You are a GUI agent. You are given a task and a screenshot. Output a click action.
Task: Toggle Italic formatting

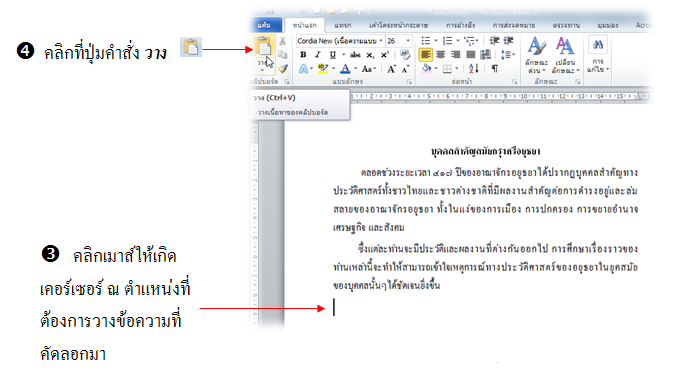(x=318, y=55)
